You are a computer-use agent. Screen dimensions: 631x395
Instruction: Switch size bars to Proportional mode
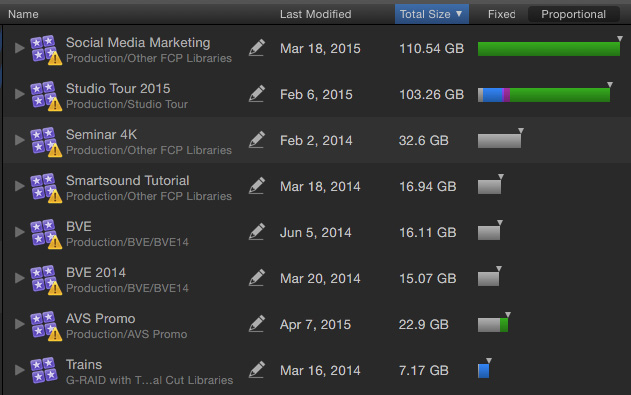point(573,14)
